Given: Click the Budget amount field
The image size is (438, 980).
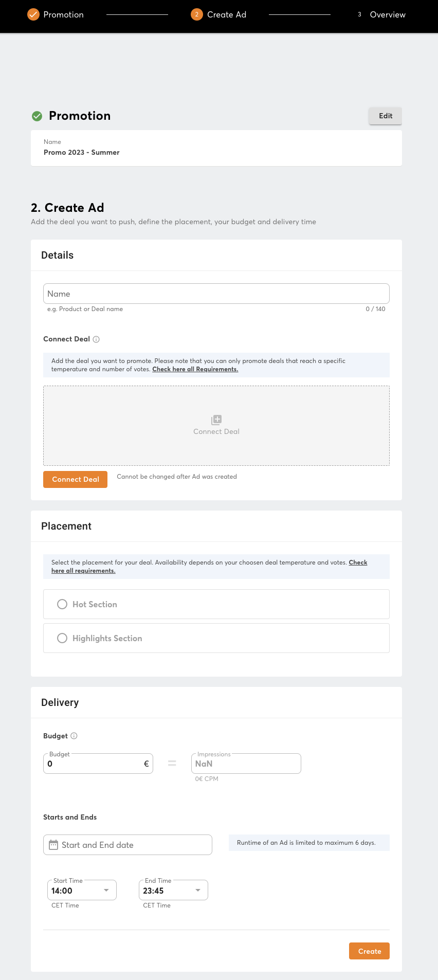Looking at the screenshot, I should pyautogui.click(x=94, y=764).
